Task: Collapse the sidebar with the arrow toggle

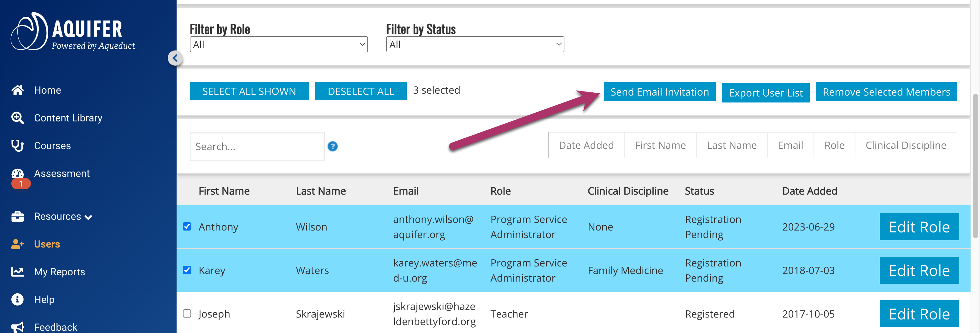Action: tap(175, 58)
